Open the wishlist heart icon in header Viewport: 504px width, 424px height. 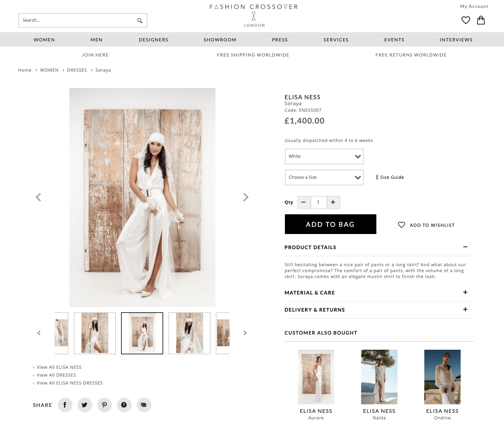tap(466, 20)
